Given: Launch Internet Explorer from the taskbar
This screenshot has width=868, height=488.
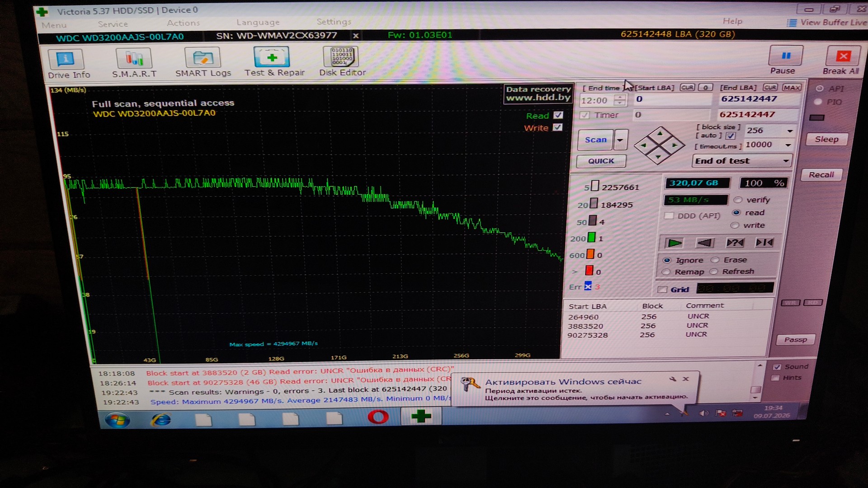Looking at the screenshot, I should point(161,419).
